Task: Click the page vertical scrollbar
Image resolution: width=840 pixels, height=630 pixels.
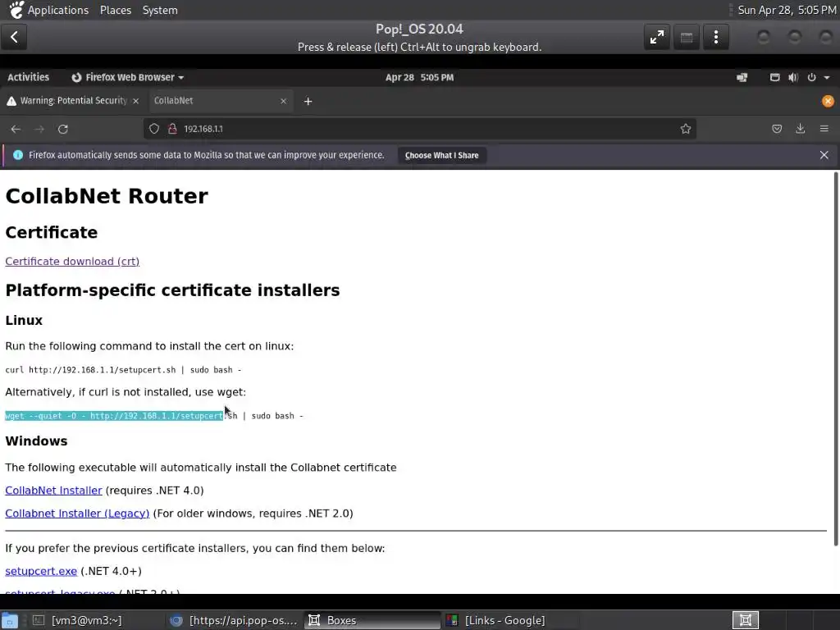Action: [835, 359]
